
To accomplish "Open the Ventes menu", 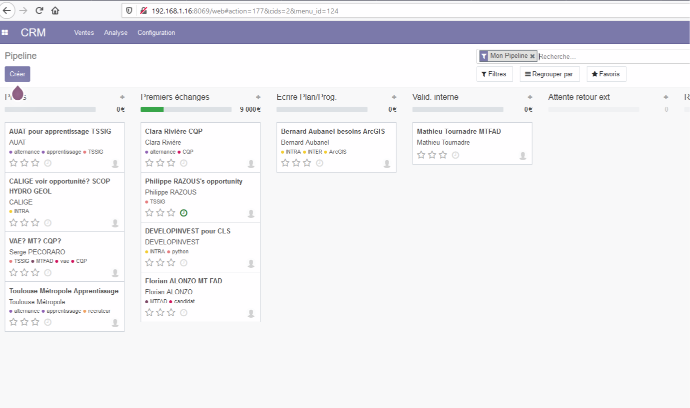I will [84, 33].
